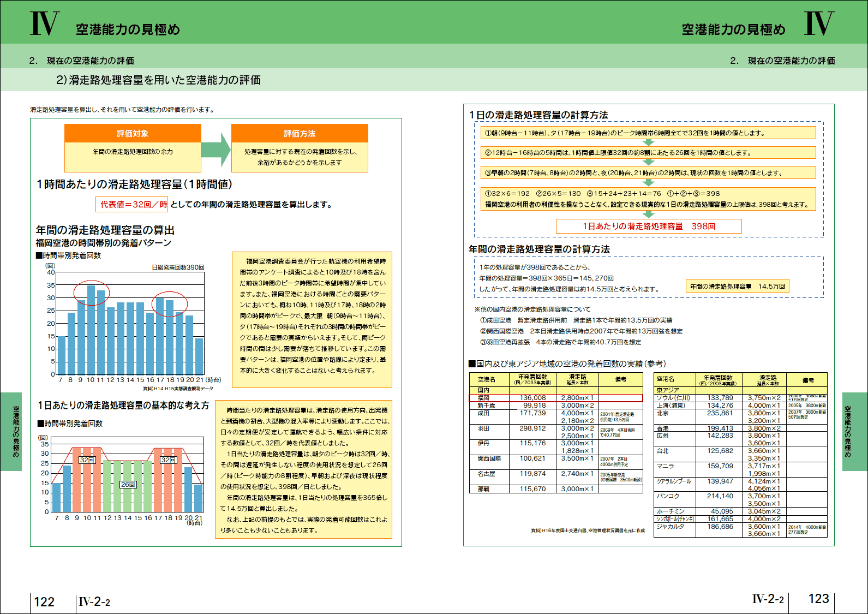Click page number 122

coord(44,602)
